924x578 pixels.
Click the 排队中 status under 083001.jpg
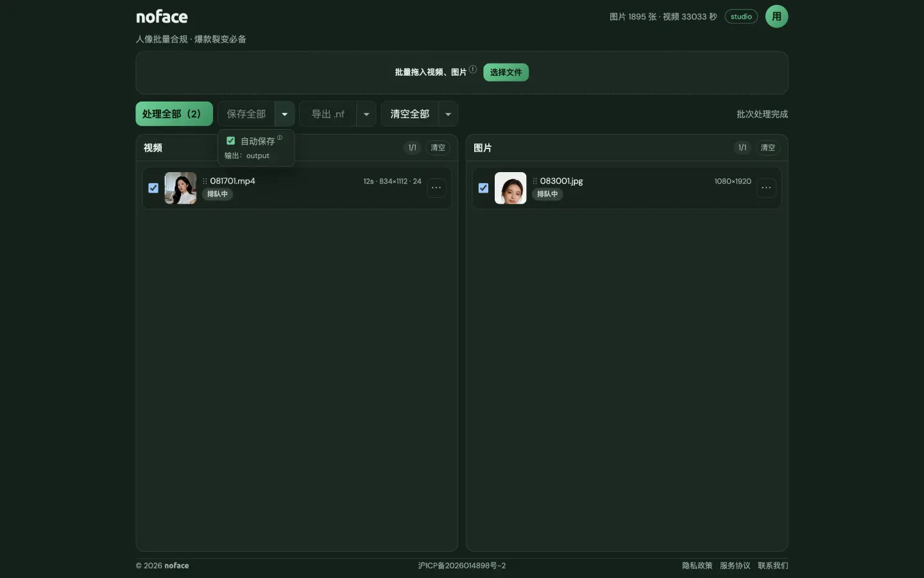pos(547,194)
